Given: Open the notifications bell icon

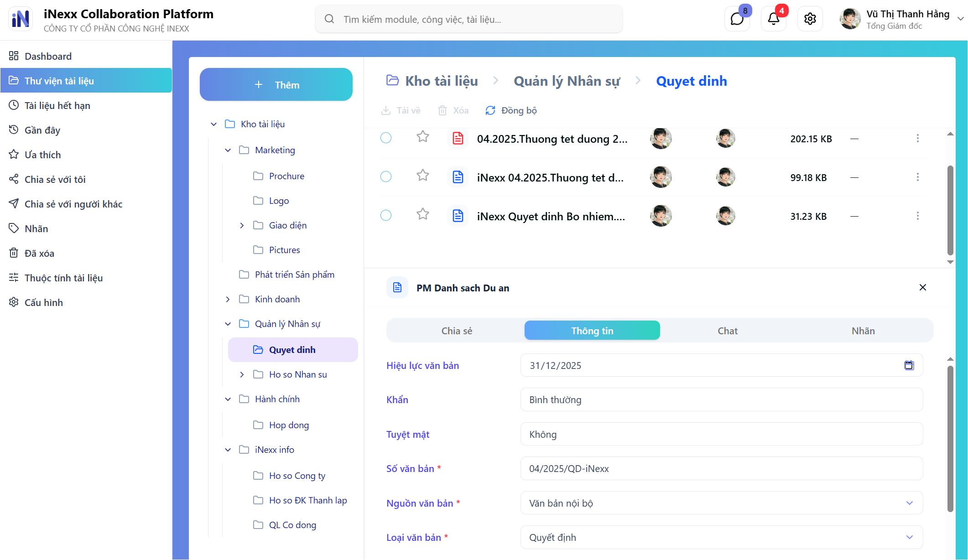Looking at the screenshot, I should (773, 19).
